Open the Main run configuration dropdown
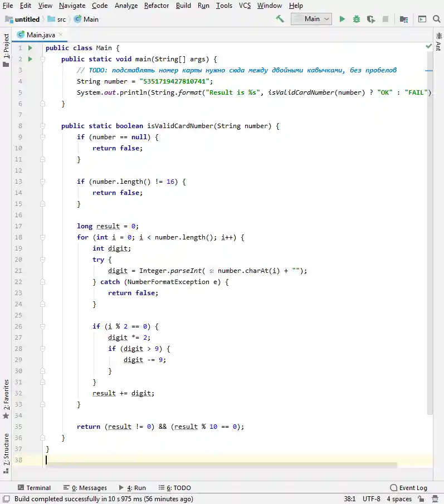This screenshot has width=444, height=504. 311,19
